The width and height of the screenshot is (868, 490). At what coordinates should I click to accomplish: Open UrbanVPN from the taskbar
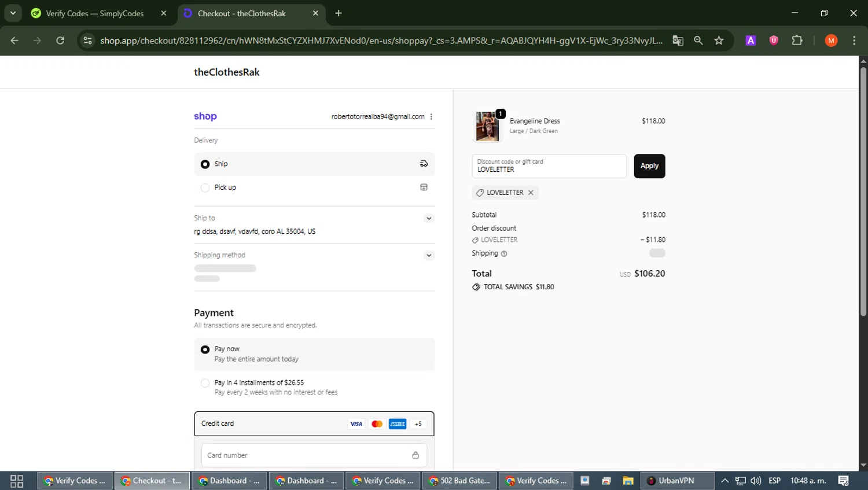click(x=678, y=481)
